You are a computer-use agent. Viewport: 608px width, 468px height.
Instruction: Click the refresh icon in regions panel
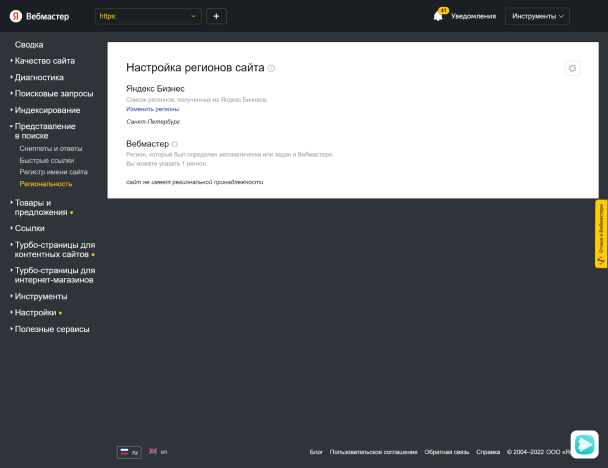coord(572,68)
